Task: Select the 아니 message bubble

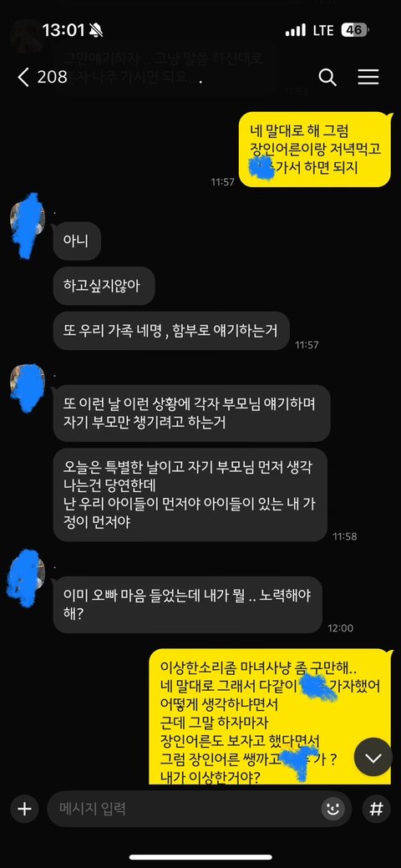Action: [x=77, y=241]
